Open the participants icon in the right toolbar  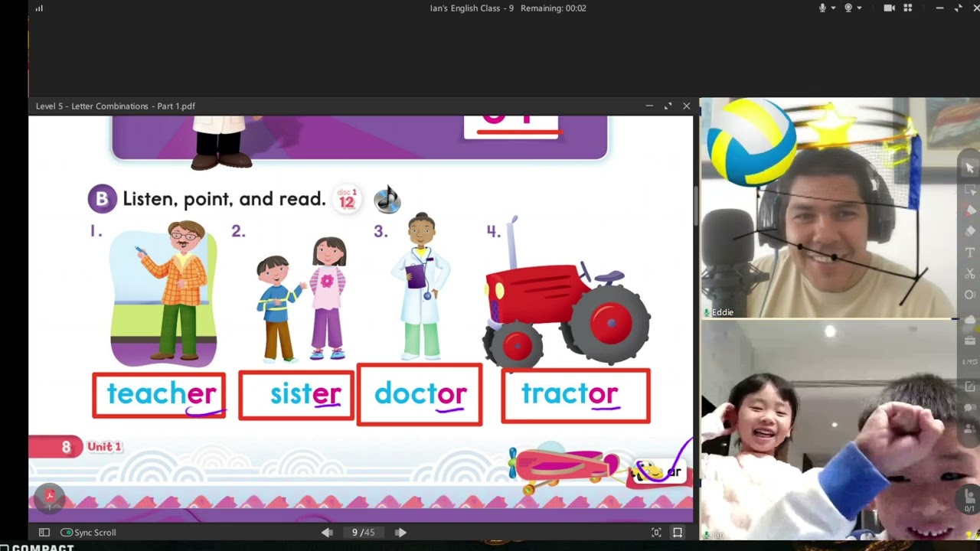pos(970,429)
